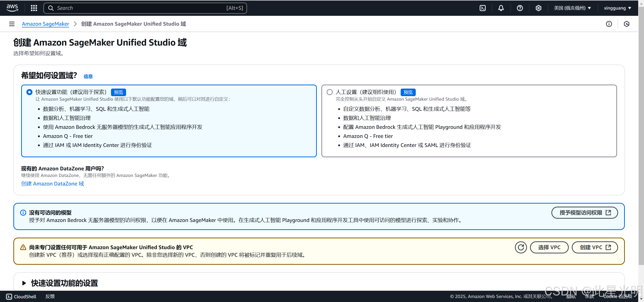The image size is (644, 302).
Task: Open the info panel circle icon
Action: point(609,24)
